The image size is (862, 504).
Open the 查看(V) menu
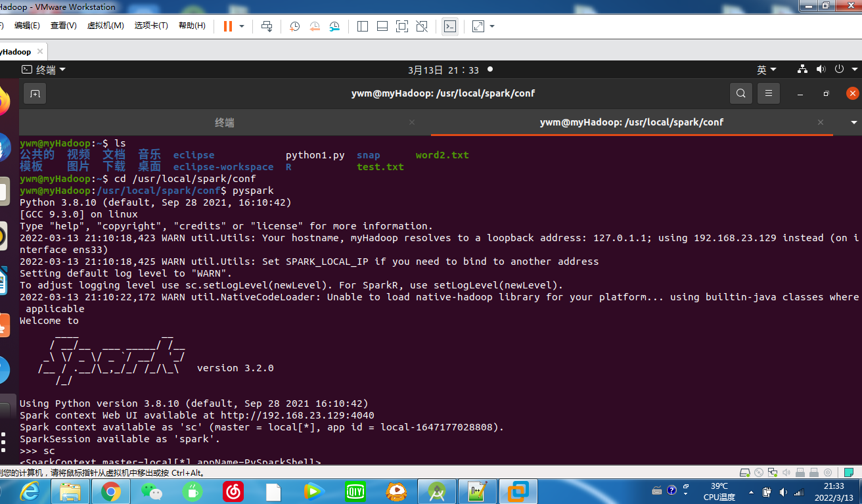(x=64, y=26)
